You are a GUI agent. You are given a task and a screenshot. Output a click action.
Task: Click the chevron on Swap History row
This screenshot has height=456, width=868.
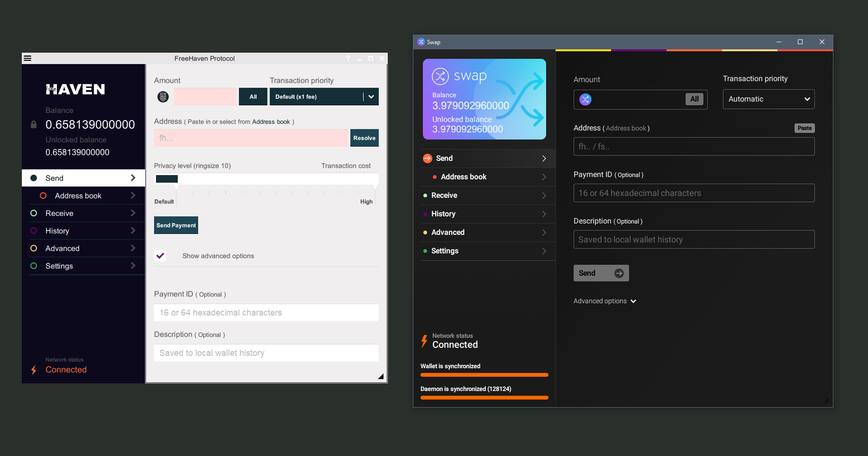pos(544,214)
